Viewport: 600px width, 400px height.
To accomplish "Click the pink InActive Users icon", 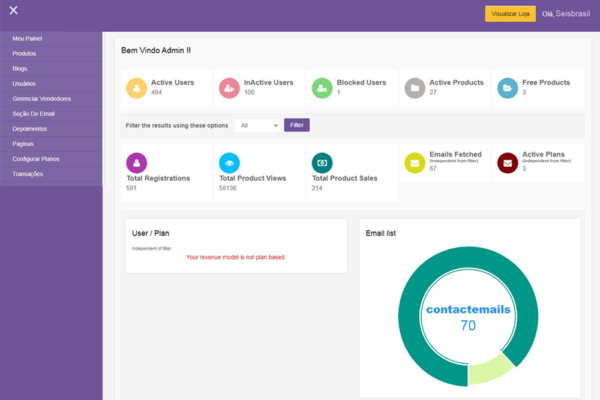I will [x=229, y=88].
